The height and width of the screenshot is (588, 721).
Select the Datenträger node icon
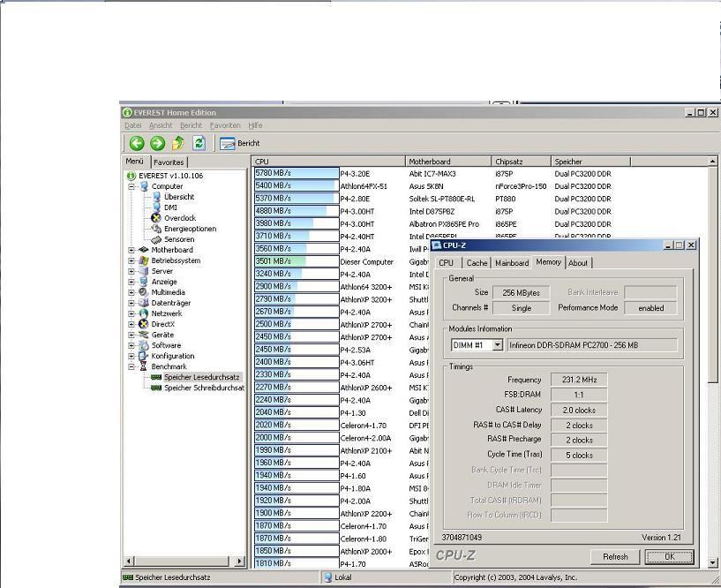[144, 303]
